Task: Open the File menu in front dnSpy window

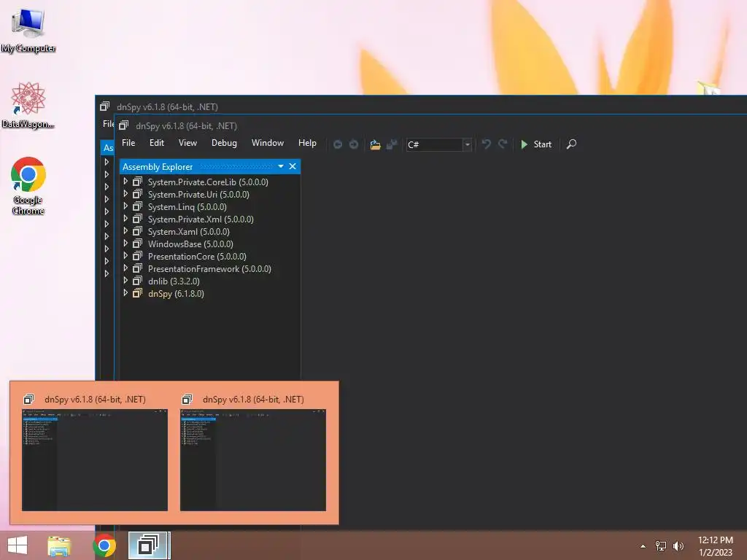Action: [x=128, y=143]
